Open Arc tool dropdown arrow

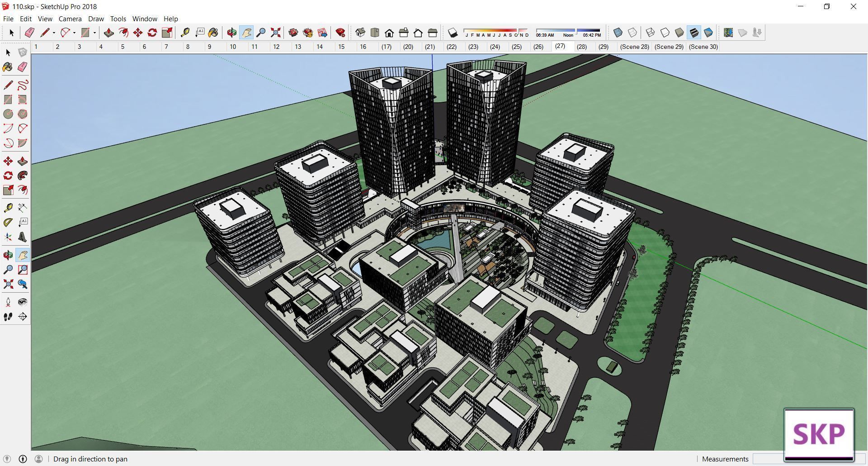click(74, 33)
